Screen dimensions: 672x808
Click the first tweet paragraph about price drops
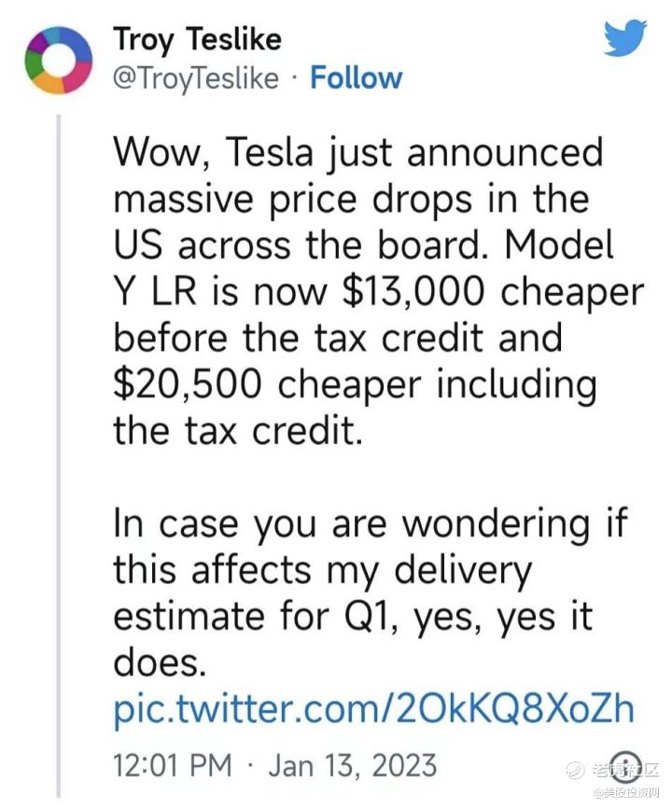click(378, 292)
